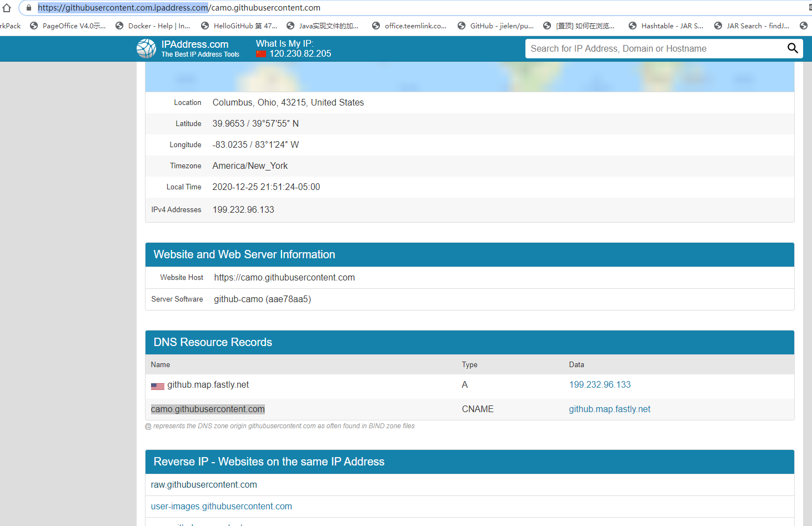Open the GitHub - jielen/pu bookmark
This screenshot has height=526, width=812.
click(495, 26)
